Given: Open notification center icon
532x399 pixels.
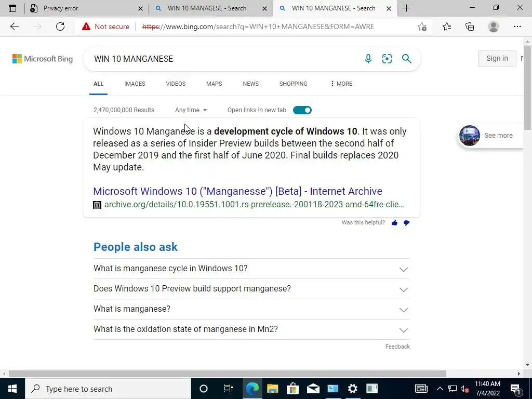Looking at the screenshot, I should coord(516,389).
